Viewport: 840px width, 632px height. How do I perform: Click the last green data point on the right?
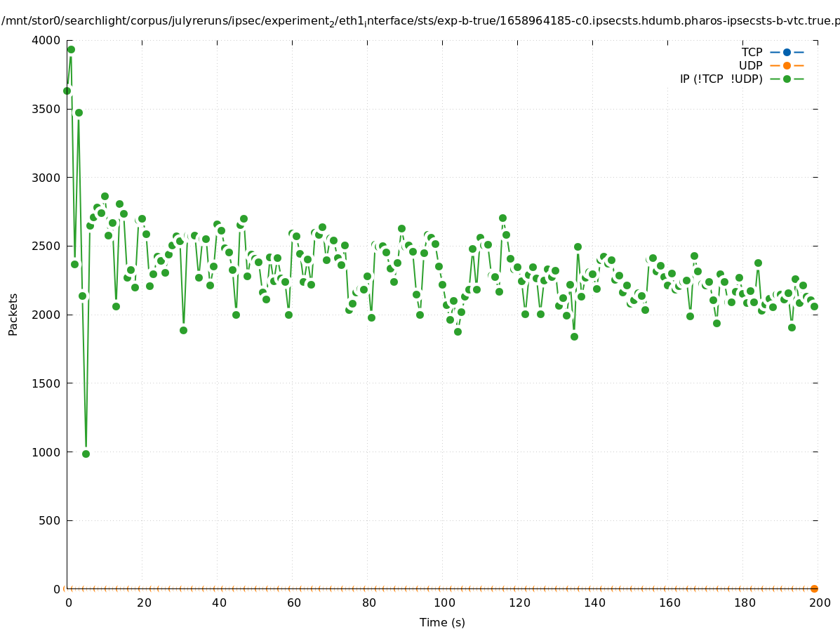(x=814, y=306)
